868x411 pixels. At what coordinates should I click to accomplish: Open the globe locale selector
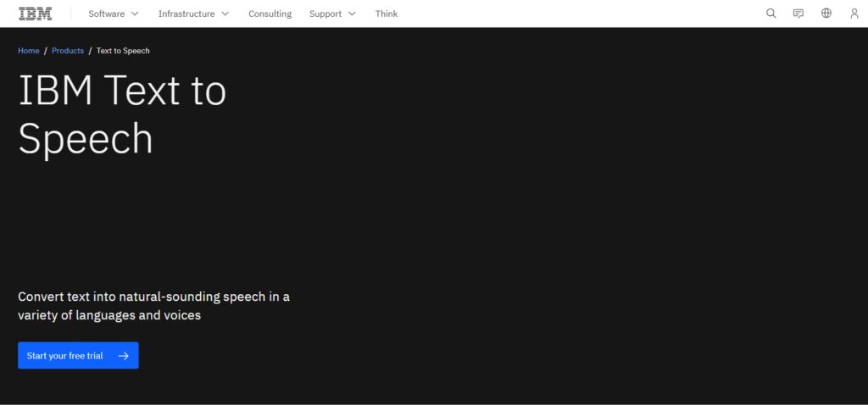click(826, 14)
